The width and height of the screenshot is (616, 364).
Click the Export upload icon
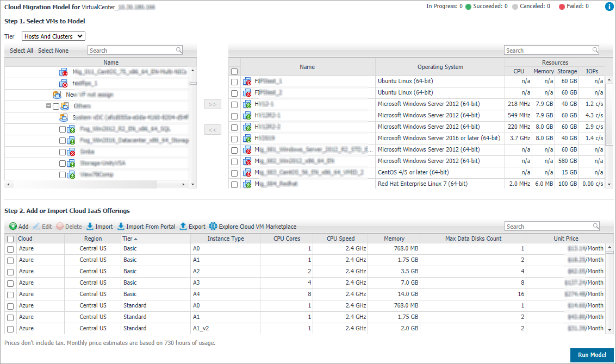pos(183,227)
